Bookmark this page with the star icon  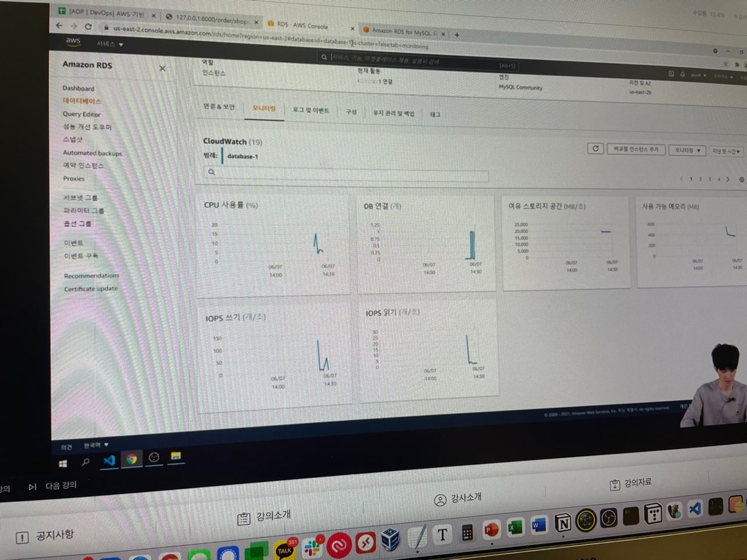click(725, 64)
